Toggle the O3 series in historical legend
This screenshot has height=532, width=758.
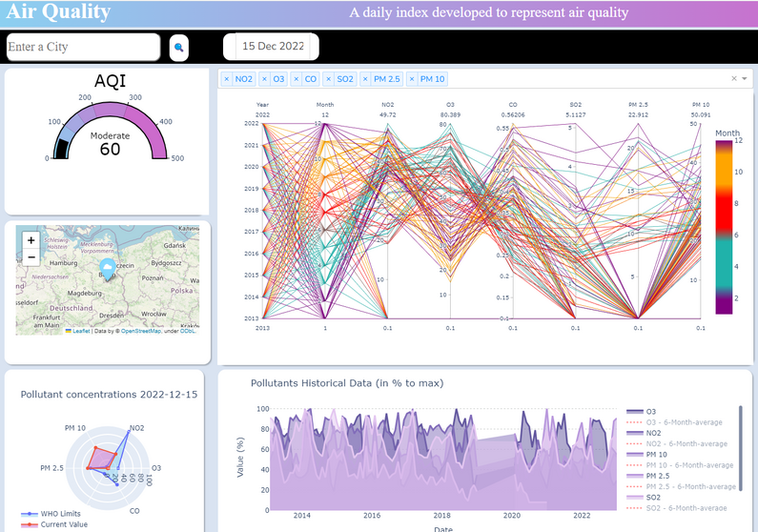coord(650,412)
